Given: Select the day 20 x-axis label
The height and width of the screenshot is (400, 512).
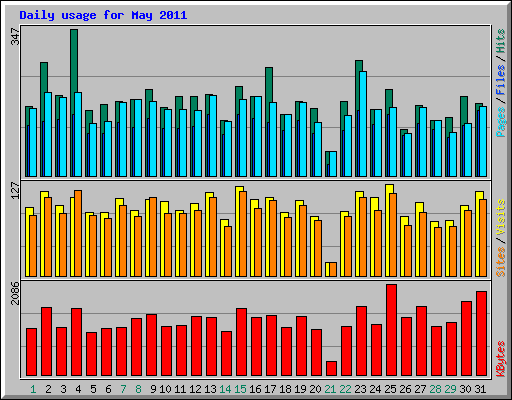Looking at the screenshot, I should pos(315,389).
